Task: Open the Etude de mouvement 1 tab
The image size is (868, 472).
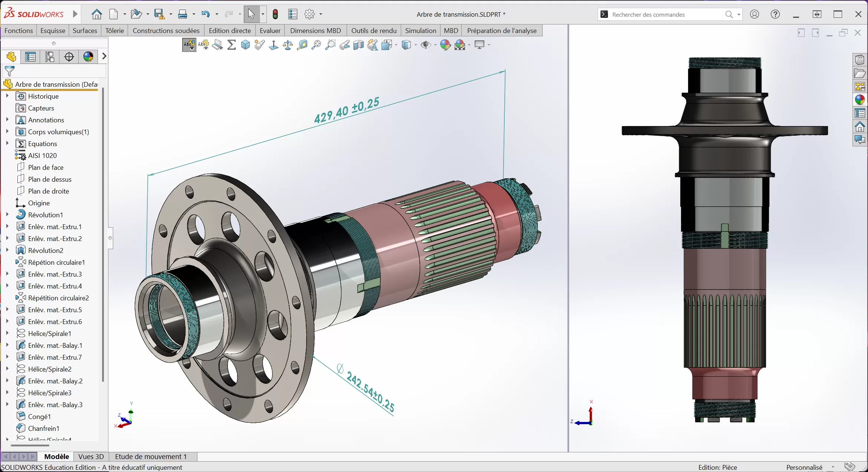Action: (x=151, y=457)
